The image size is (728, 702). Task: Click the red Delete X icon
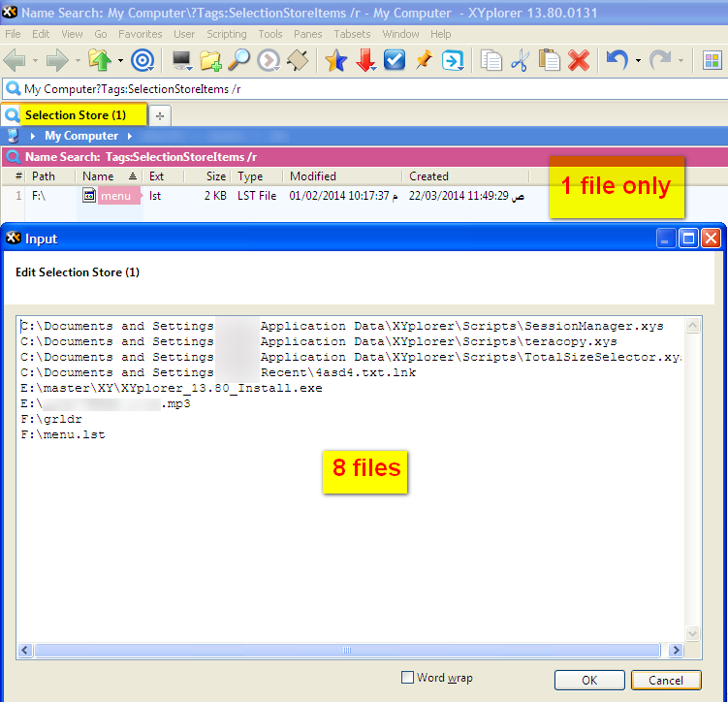tap(579, 61)
